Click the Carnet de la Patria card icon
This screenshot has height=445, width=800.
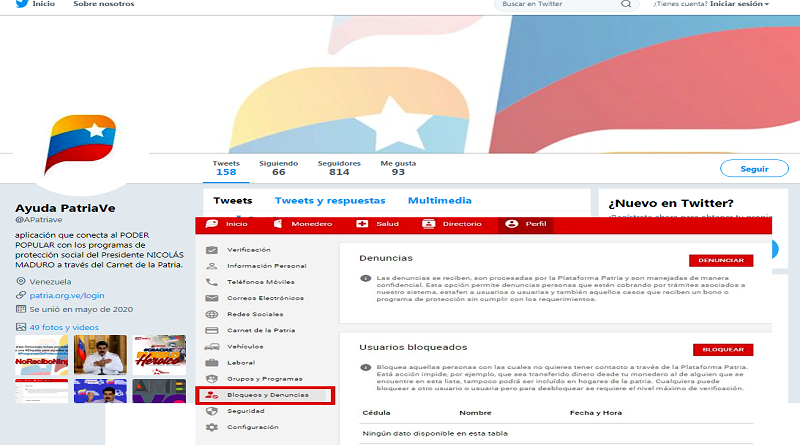(212, 330)
